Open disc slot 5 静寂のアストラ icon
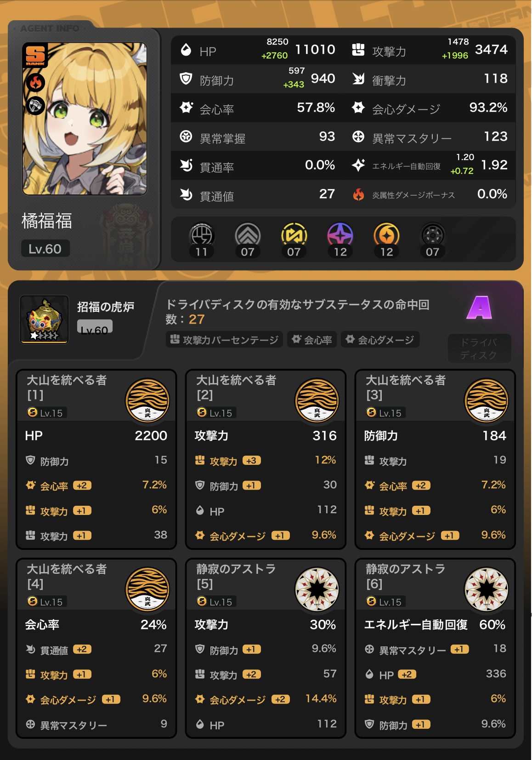Screen dimensions: 532x760 click(317, 589)
